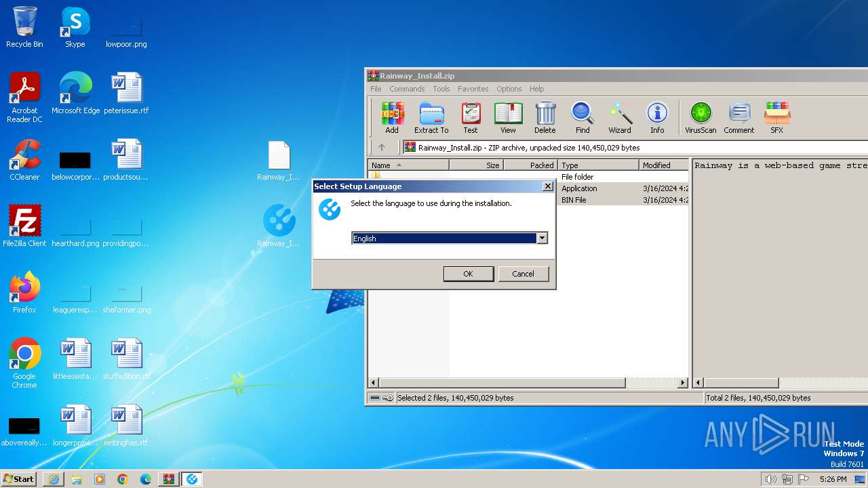This screenshot has width=868, height=488.
Task: Open the File menu in WinRAR
Action: coord(376,89)
